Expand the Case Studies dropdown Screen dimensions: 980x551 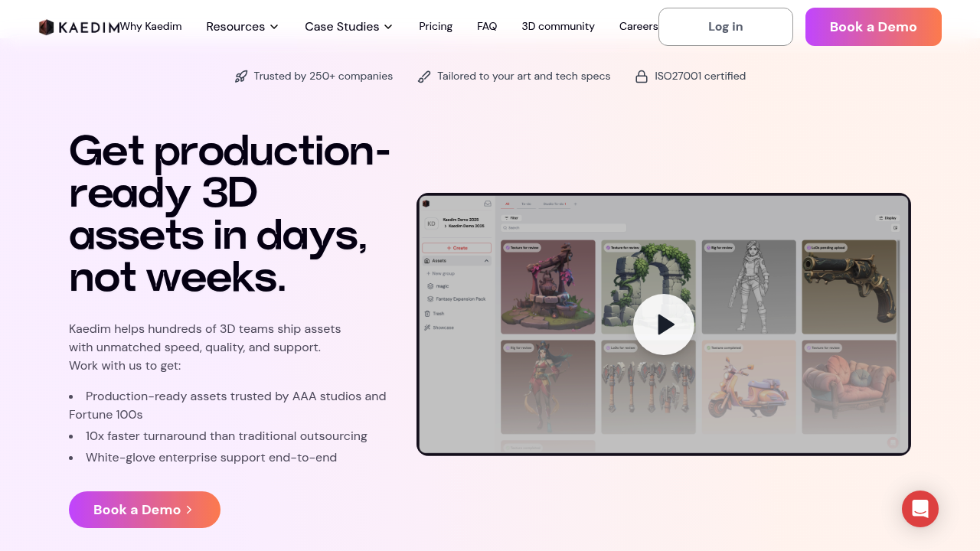point(348,26)
